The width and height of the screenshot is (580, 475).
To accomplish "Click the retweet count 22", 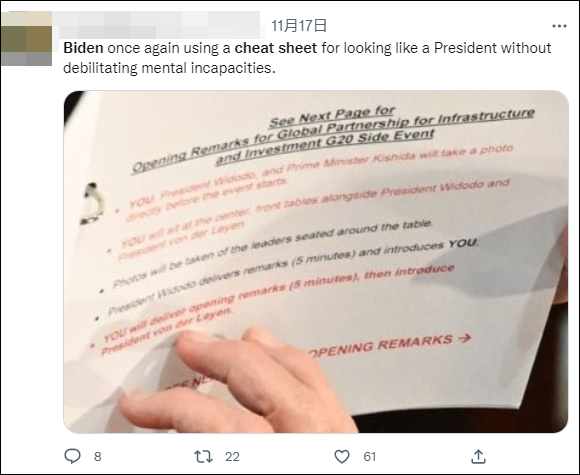I will click(232, 457).
